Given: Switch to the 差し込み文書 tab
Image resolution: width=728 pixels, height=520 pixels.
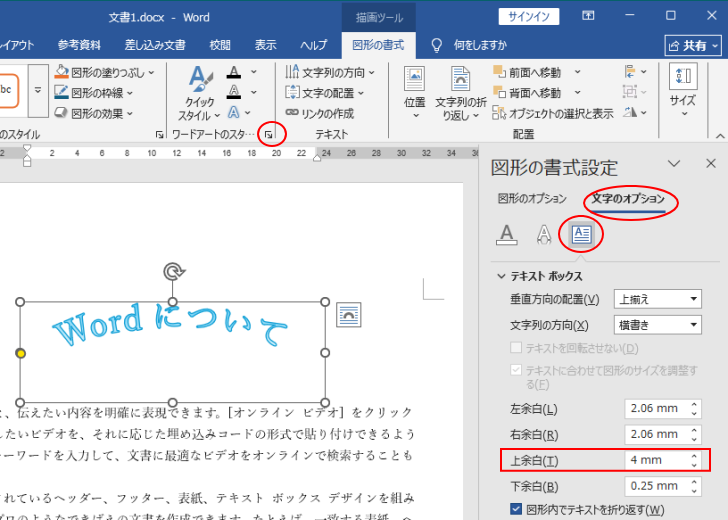Looking at the screenshot, I should point(155,45).
